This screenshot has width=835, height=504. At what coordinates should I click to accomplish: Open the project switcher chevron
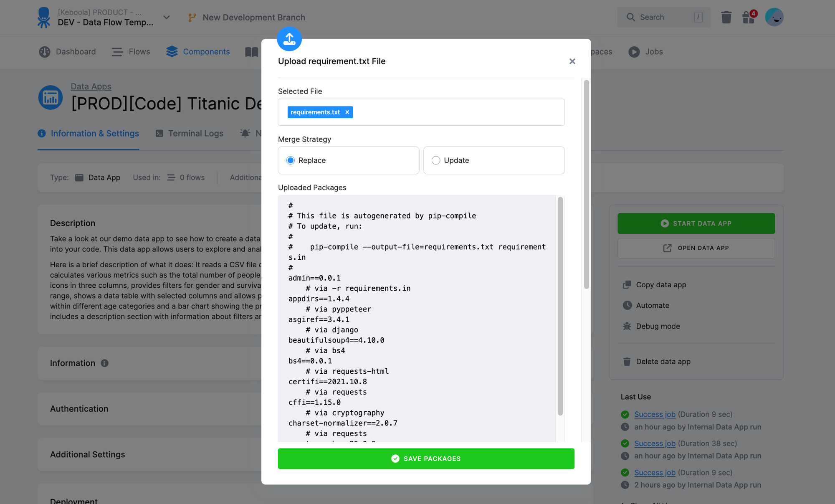pyautogui.click(x=166, y=18)
